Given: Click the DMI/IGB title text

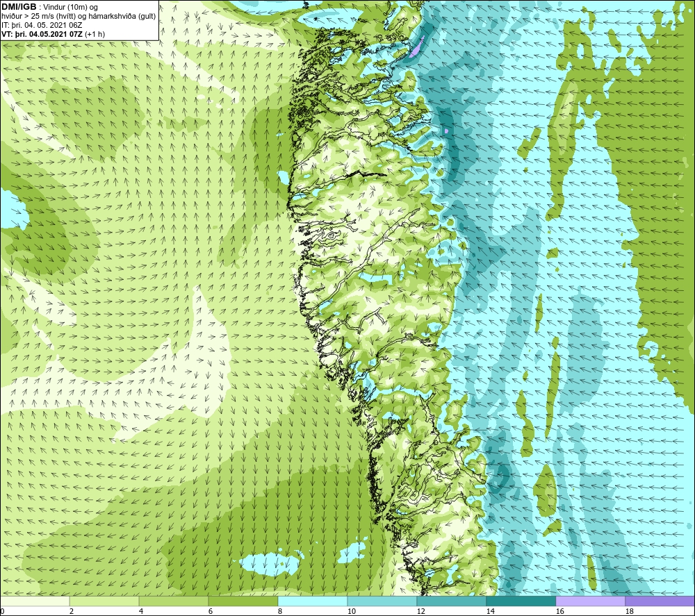Looking at the screenshot, I should [19, 7].
